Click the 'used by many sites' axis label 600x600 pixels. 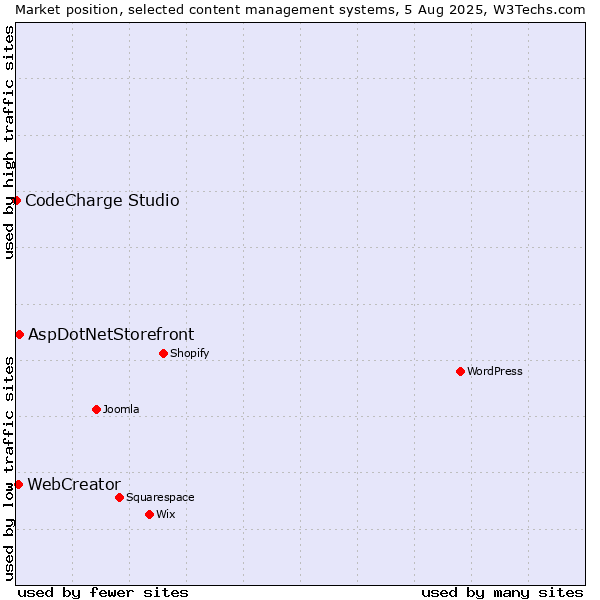[x=502, y=593]
